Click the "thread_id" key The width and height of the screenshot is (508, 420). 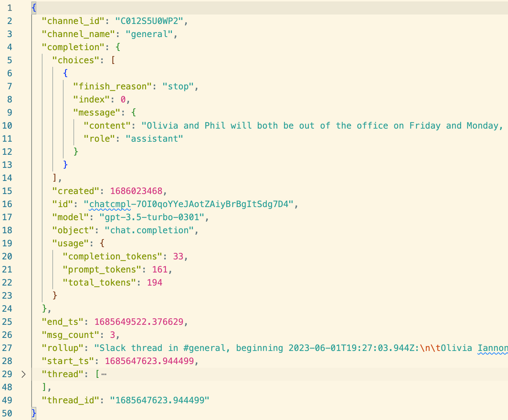point(71,400)
